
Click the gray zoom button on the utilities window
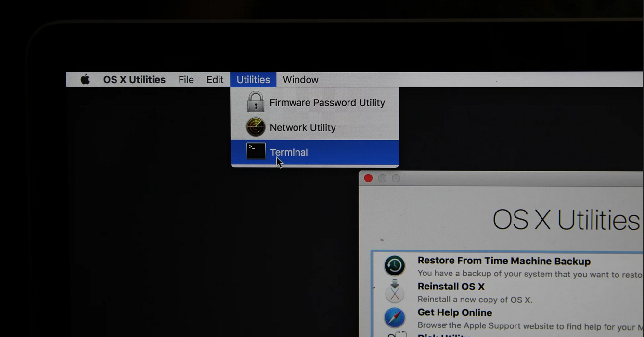click(396, 178)
